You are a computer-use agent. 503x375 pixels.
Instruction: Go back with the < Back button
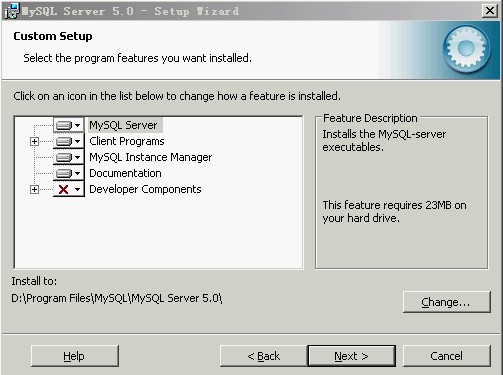(263, 356)
